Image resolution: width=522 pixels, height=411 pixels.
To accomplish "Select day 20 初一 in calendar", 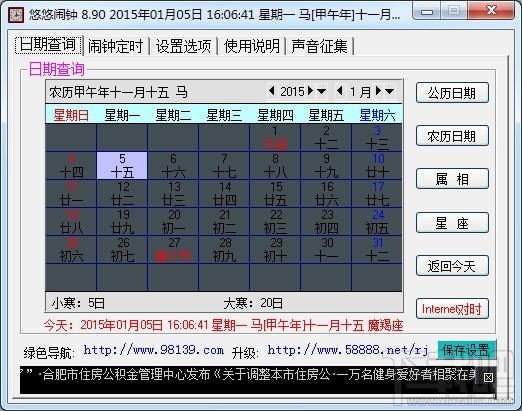I will tap(173, 221).
